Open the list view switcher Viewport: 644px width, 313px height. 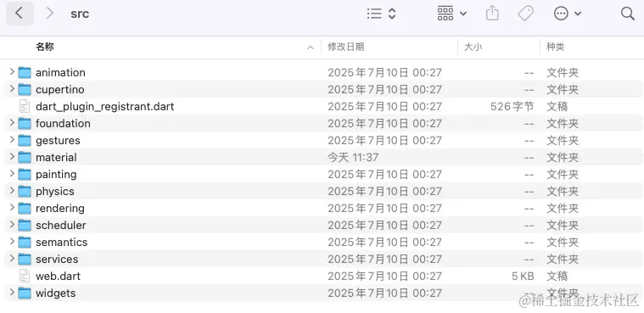(381, 14)
